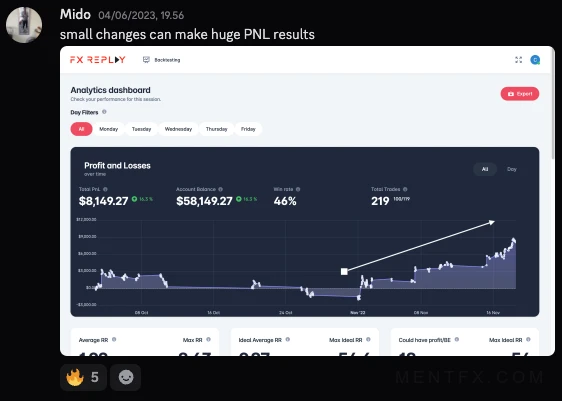Image resolution: width=562 pixels, height=401 pixels.
Task: Click the fire reaction with 5
Action: (83, 377)
